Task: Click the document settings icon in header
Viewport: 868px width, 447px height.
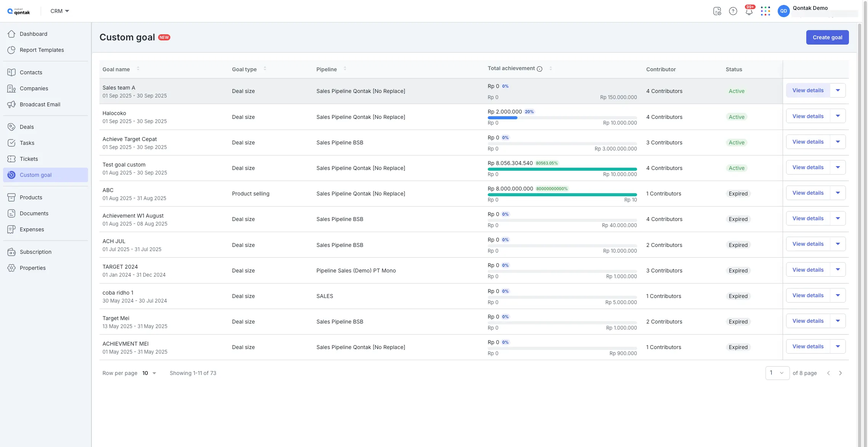Action: pyautogui.click(x=717, y=11)
